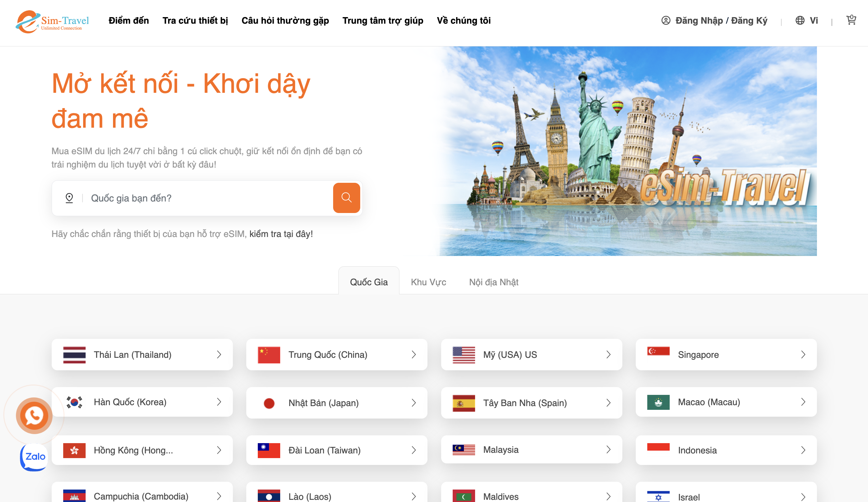This screenshot has width=868, height=502.
Task: Click the China flag icon
Action: (269, 355)
